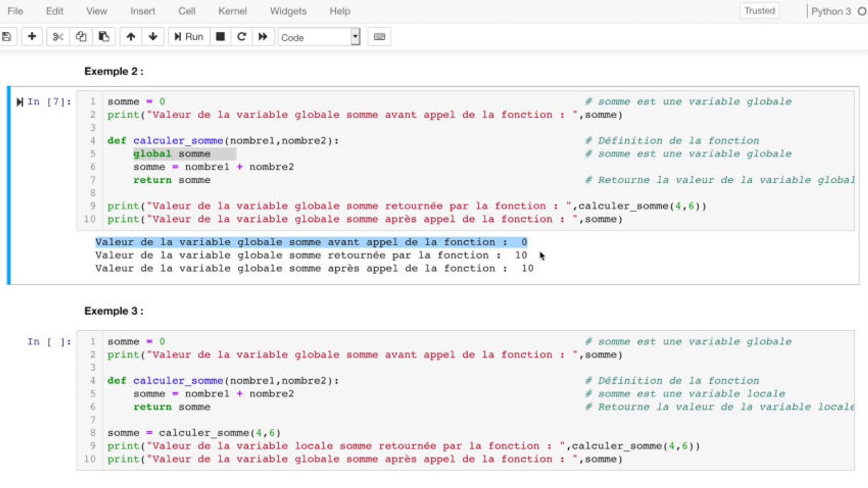
Task: Click output line 'après appel de la fonction : 10'
Action: 314,269
